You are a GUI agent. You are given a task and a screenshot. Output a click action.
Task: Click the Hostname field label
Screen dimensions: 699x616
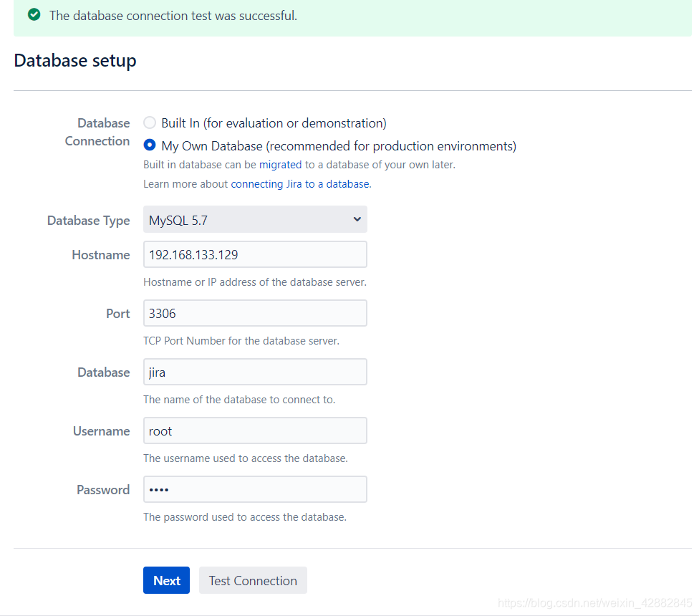101,255
